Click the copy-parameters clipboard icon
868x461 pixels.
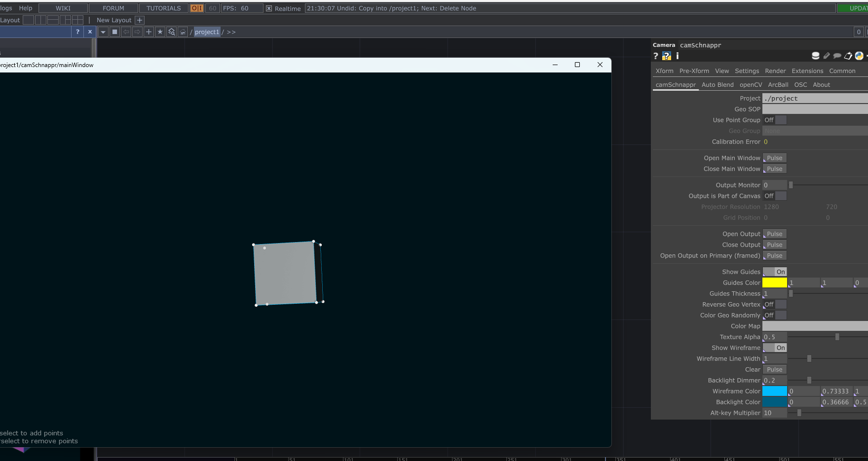[x=848, y=56]
